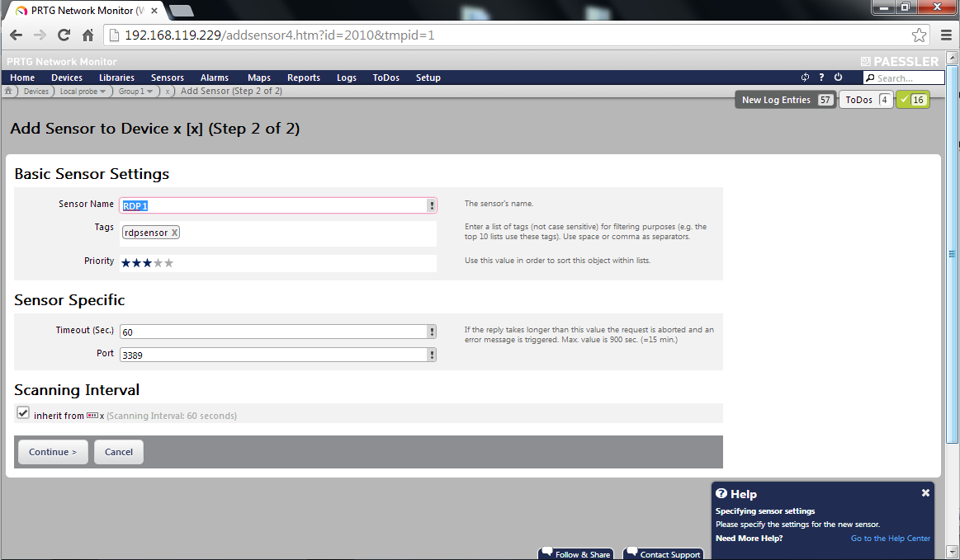Close the PRTG Network Monitor browser tab

[154, 11]
